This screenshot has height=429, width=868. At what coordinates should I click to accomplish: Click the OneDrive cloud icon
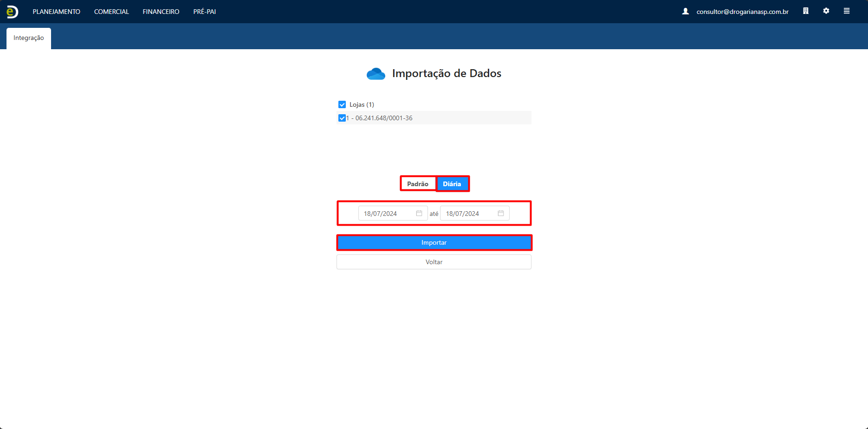tap(376, 74)
